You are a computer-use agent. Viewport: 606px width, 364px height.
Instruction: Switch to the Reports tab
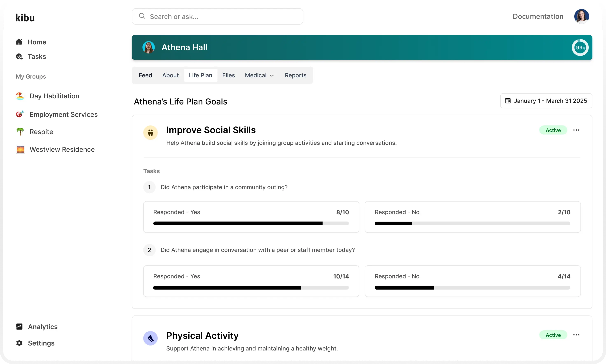295,75
